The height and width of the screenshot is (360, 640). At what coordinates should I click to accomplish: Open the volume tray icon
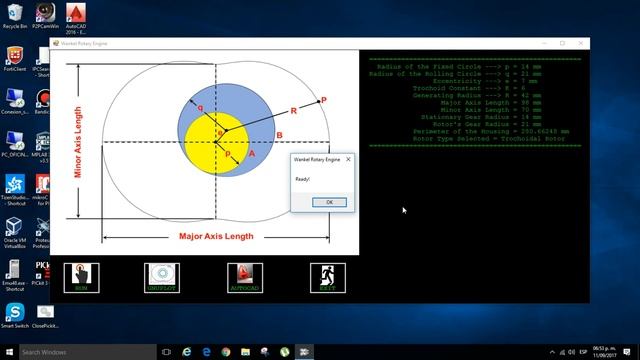pos(572,352)
